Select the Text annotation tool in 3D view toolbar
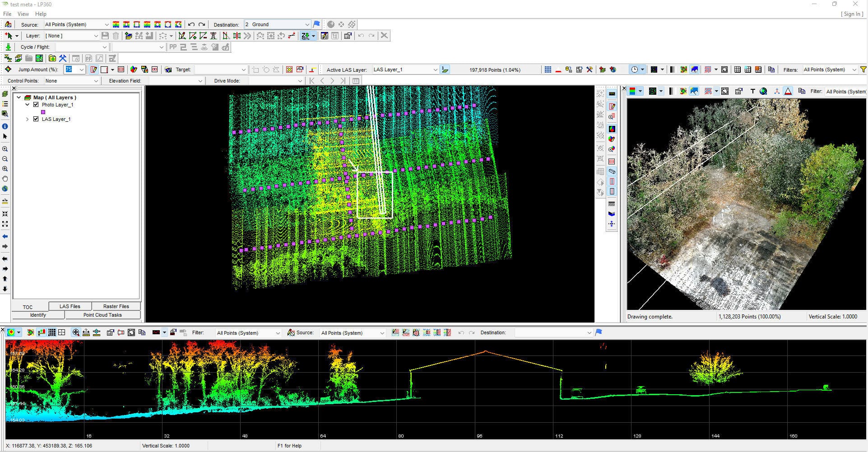Image resolution: width=868 pixels, height=452 pixels. coord(752,91)
